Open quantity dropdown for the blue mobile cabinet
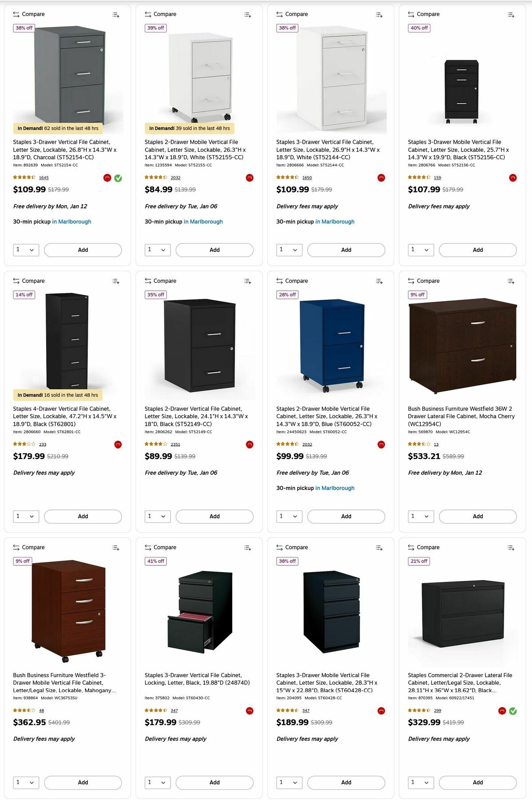The height and width of the screenshot is (800, 532). 289,516
